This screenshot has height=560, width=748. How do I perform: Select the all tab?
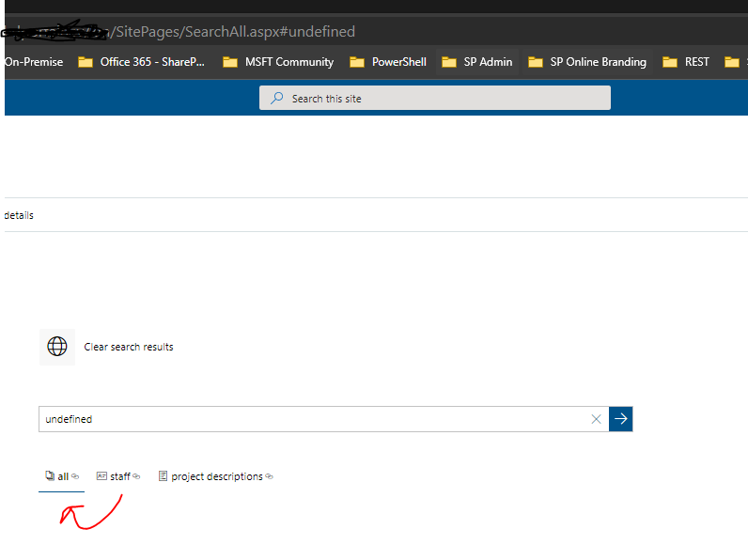pos(61,476)
